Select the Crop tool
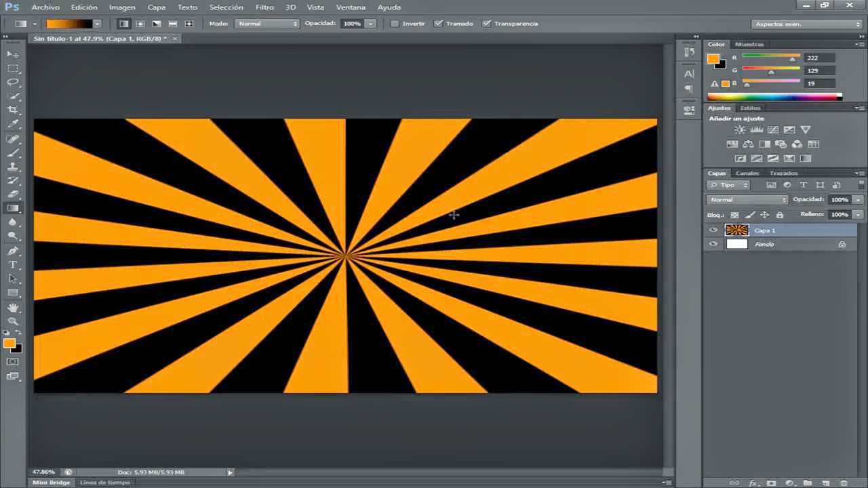This screenshot has width=868, height=488. pyautogui.click(x=13, y=110)
